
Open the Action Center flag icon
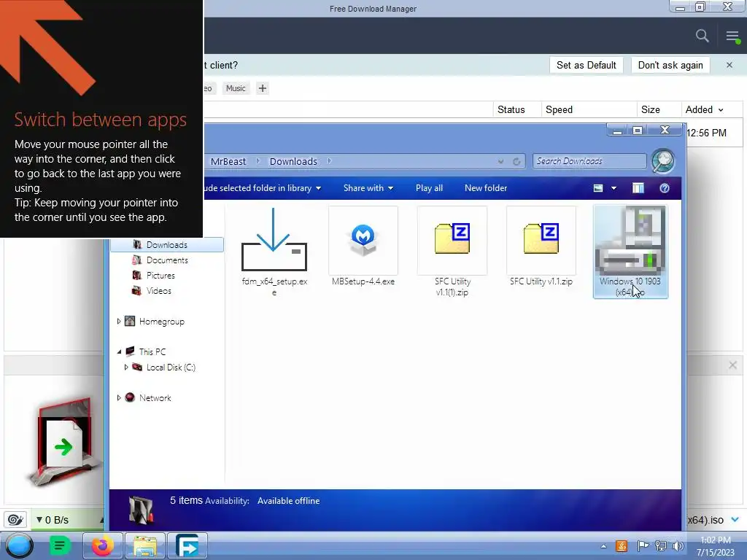(x=643, y=545)
